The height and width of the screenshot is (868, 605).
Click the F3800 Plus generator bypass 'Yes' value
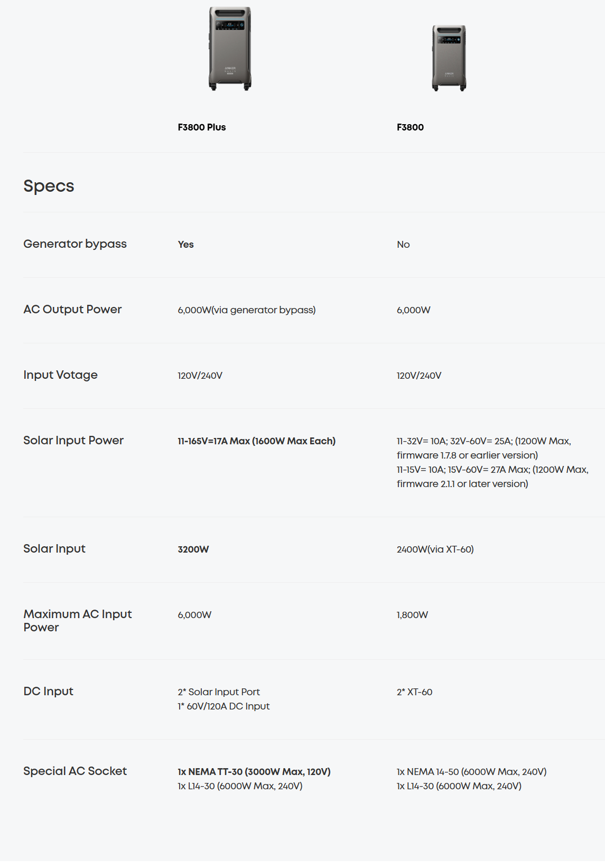click(186, 245)
